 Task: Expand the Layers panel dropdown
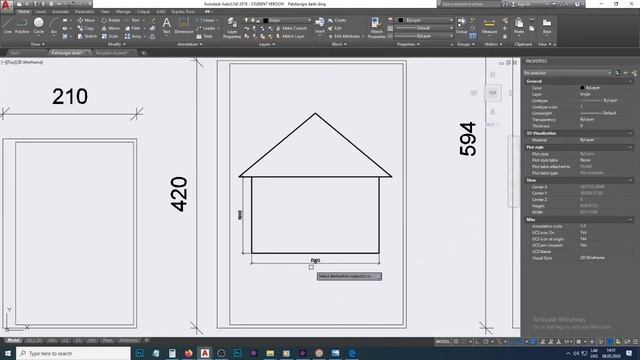pyautogui.click(x=267, y=44)
